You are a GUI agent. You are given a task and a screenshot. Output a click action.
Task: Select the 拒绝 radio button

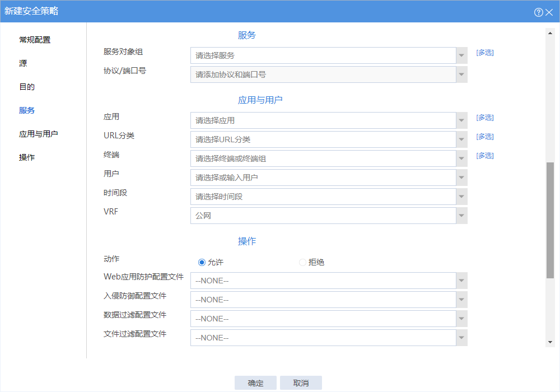tap(302, 262)
